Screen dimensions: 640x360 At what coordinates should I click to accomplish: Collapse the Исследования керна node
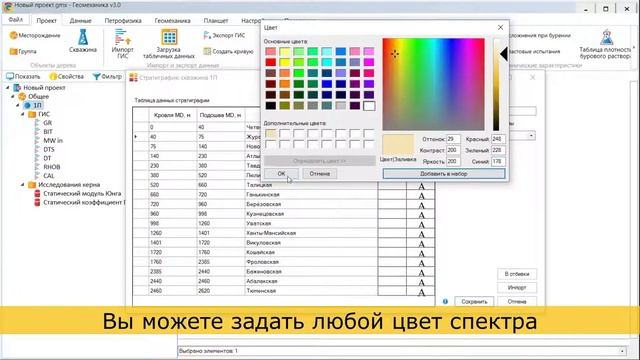tap(22, 185)
